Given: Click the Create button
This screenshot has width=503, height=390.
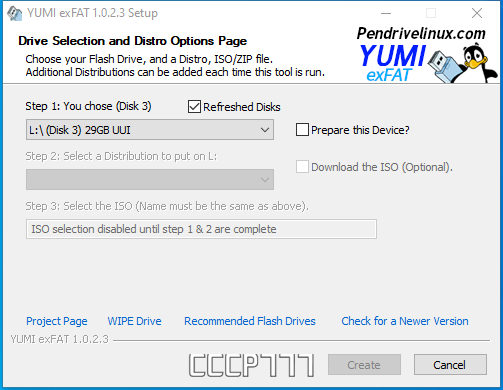Looking at the screenshot, I should pos(364,365).
